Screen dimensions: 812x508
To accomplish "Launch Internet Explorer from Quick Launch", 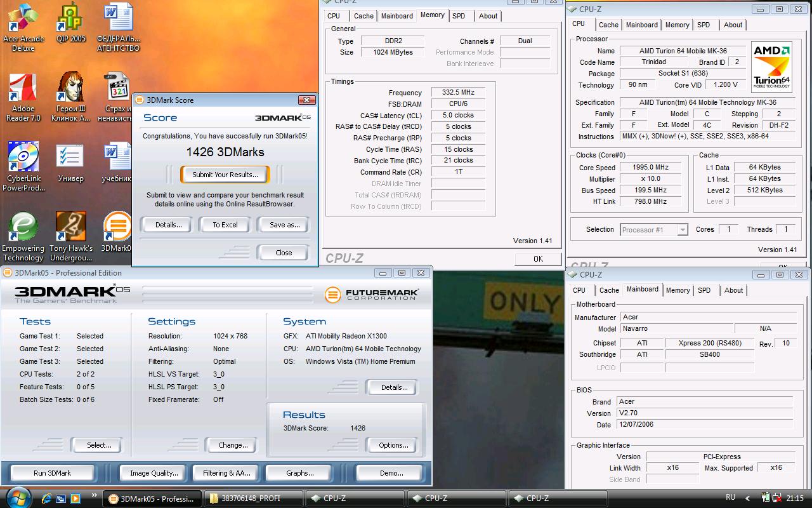I will (x=46, y=498).
